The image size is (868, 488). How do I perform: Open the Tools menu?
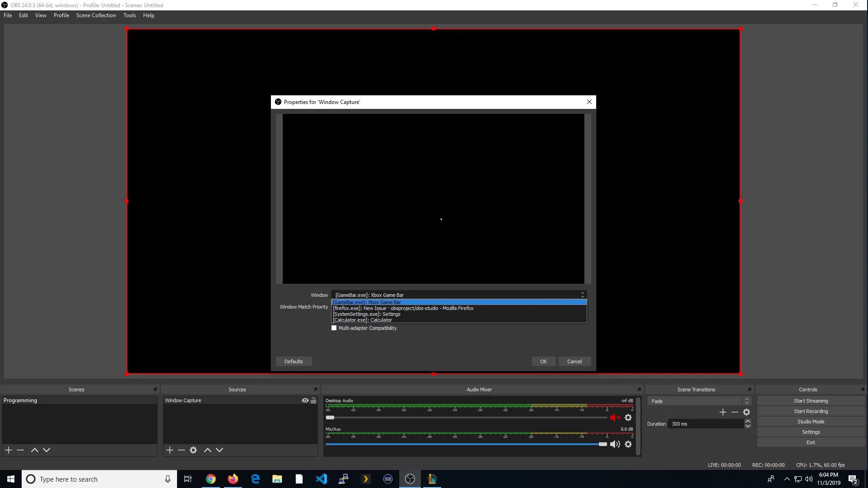(x=129, y=15)
